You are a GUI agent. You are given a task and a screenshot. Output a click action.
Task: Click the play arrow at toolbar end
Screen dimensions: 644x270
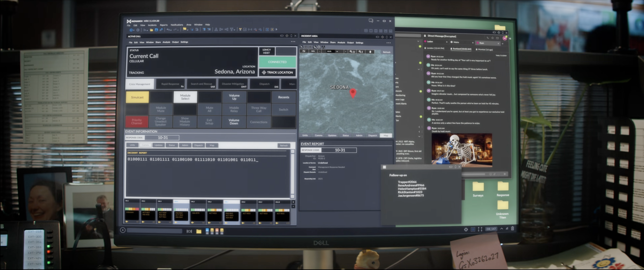point(277,29)
